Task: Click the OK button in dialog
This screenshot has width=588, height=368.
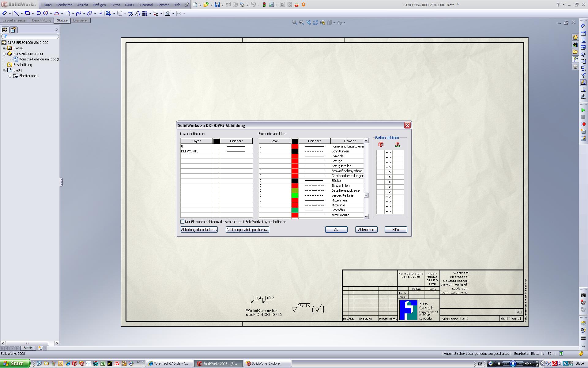Action: tap(336, 230)
